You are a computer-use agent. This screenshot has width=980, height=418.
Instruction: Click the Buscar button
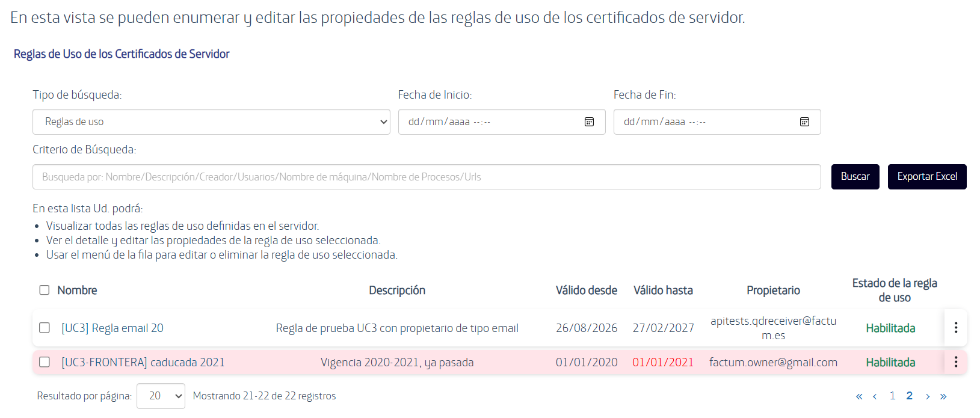click(855, 177)
